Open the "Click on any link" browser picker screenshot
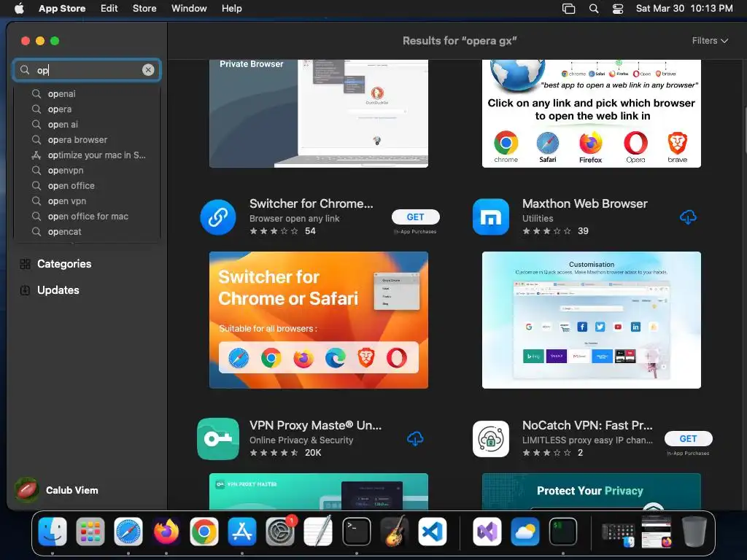This screenshot has width=747, height=560. 591,113
